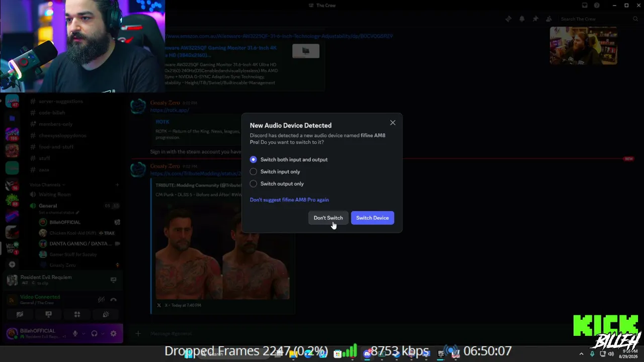Viewport: 644px width, 362px height.
Task: Toggle microphone mute in user panel
Action: coord(75,333)
